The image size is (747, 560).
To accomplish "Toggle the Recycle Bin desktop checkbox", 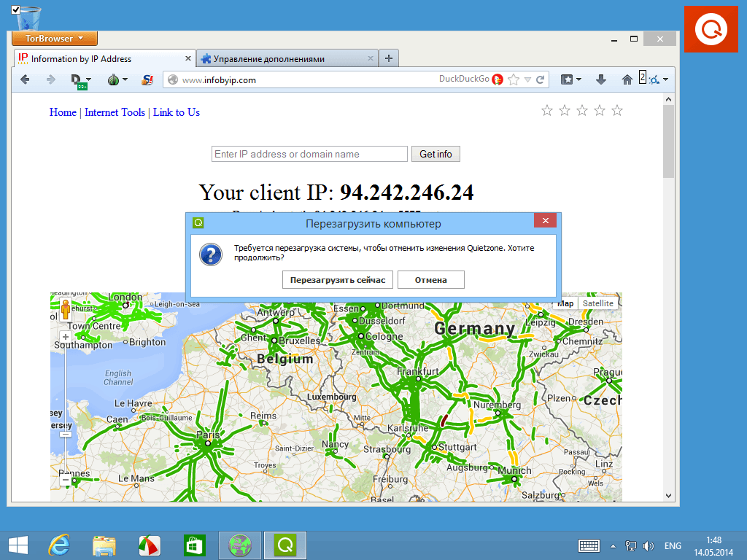I will pyautogui.click(x=16, y=9).
